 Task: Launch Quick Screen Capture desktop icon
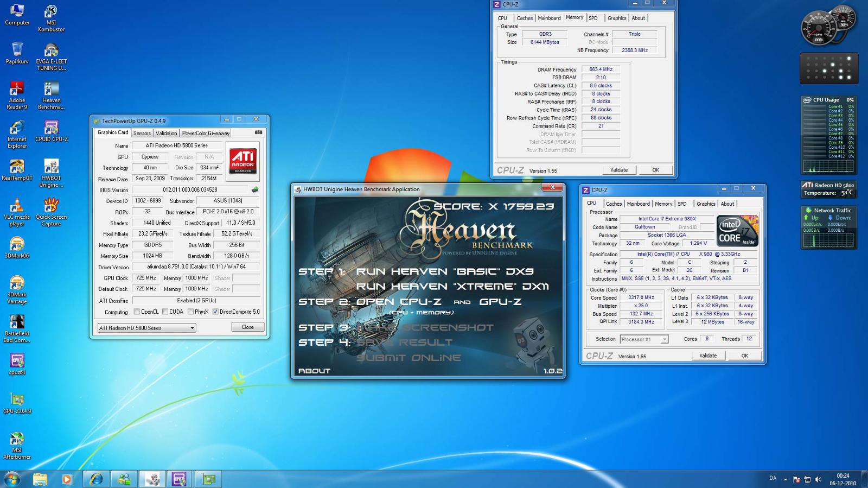click(x=51, y=212)
